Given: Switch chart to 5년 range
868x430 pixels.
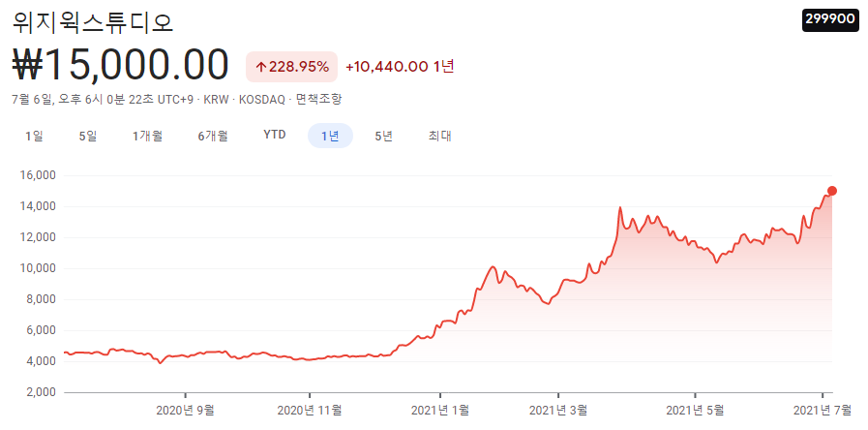Looking at the screenshot, I should tap(383, 136).
